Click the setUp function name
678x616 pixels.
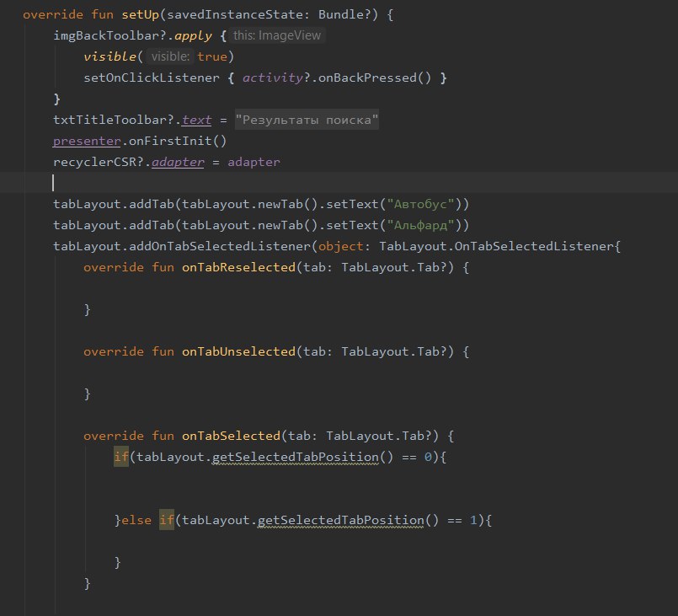140,14
